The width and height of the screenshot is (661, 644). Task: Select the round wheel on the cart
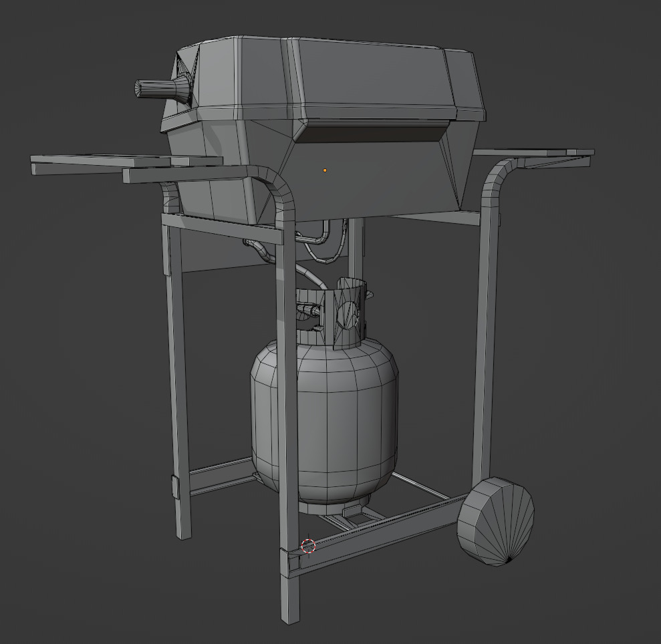[496, 522]
